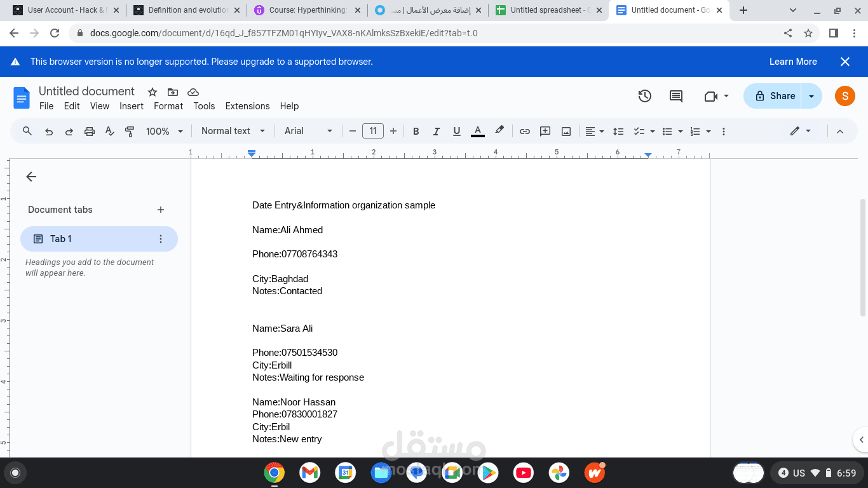The image size is (868, 488).
Task: Click the Share button
Action: click(x=772, y=96)
